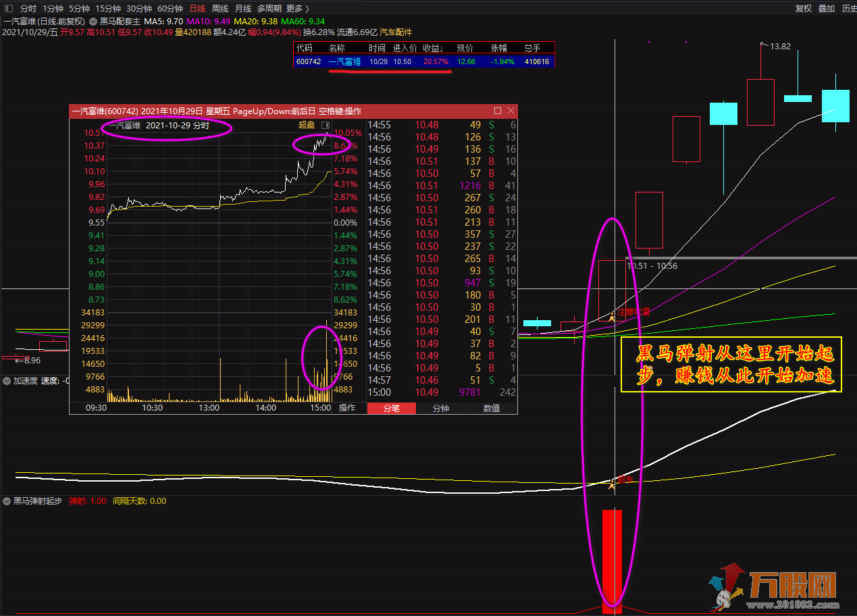
Task: Select the 60分钟 period
Action: click(x=170, y=9)
